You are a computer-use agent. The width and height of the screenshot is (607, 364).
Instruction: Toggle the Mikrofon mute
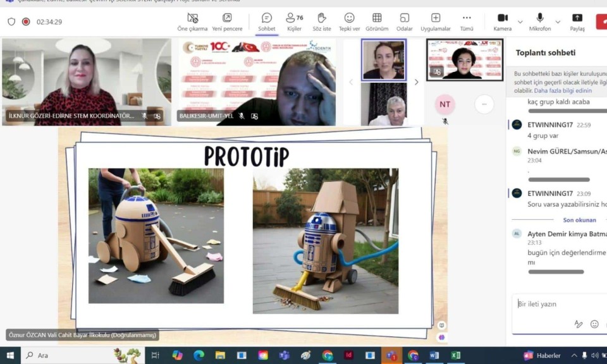pyautogui.click(x=539, y=22)
